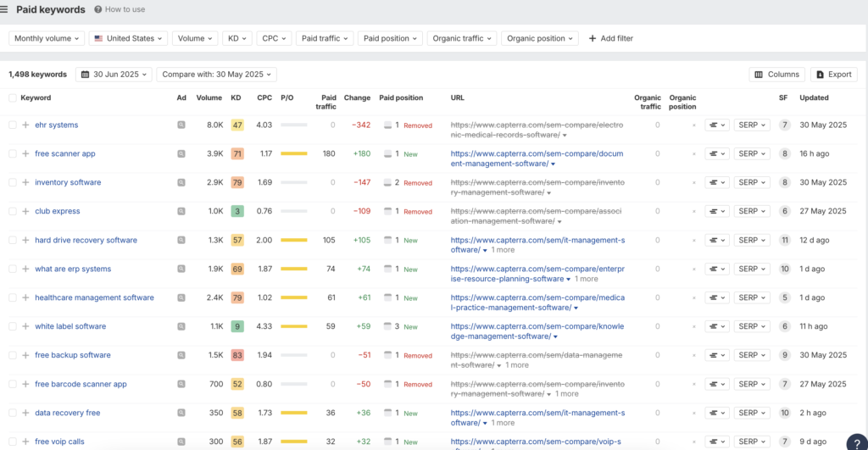Open the hard drive recovery software keyword

point(86,240)
